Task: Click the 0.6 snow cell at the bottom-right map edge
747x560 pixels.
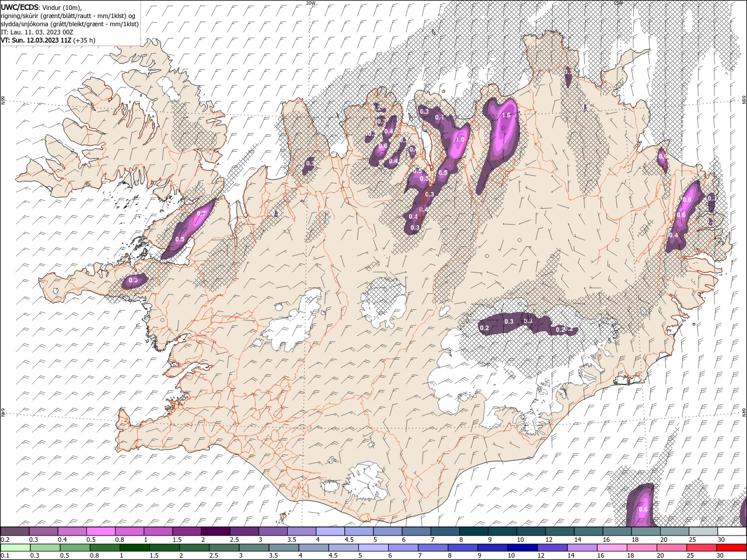Action: click(641, 505)
